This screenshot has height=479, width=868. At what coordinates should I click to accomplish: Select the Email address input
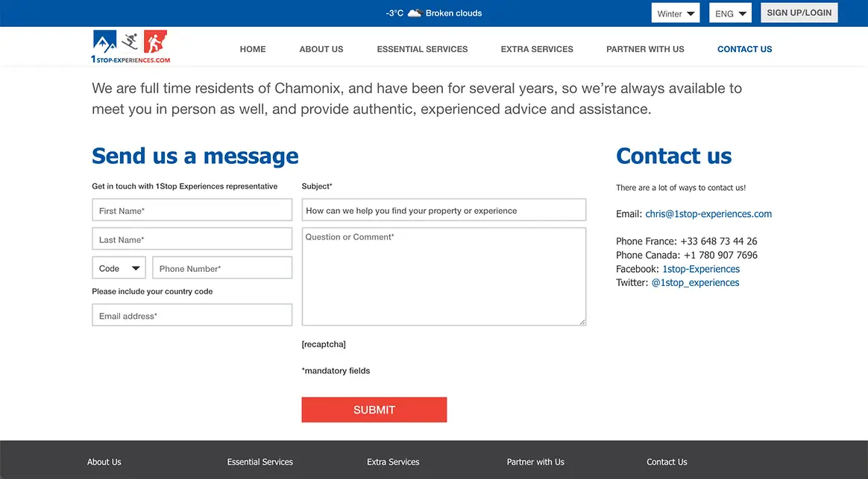[192, 315]
